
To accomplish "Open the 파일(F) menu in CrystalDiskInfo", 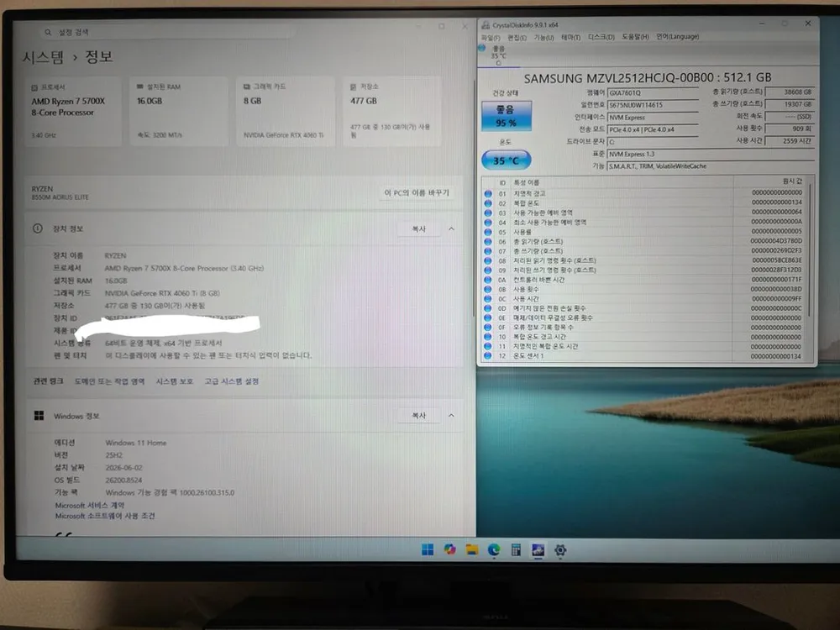I will tap(491, 38).
